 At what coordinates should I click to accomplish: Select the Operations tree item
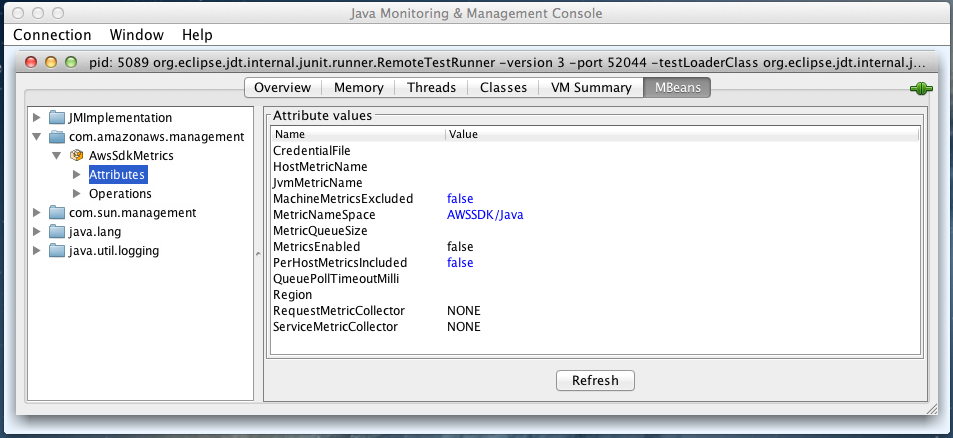click(x=120, y=194)
